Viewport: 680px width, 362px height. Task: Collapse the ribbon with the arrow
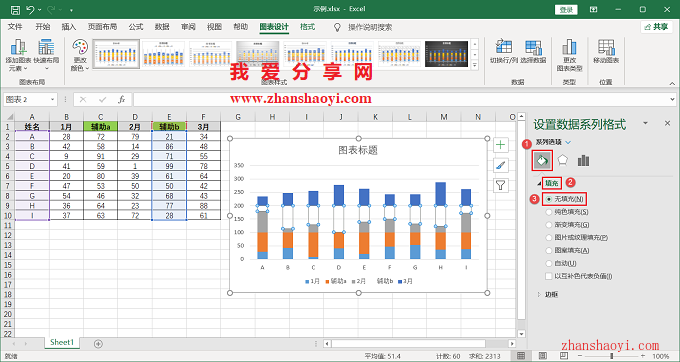(672, 83)
